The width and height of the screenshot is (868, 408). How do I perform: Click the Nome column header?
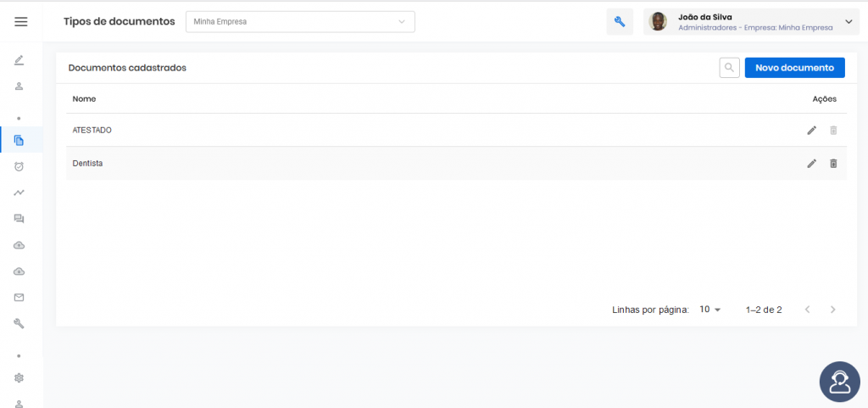pyautogui.click(x=84, y=99)
